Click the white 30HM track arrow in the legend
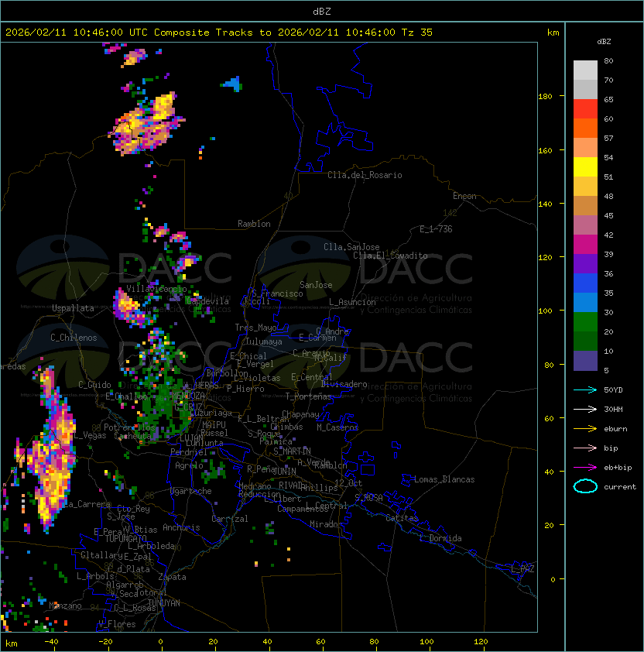Viewport: 644px width, 652px height. point(585,409)
